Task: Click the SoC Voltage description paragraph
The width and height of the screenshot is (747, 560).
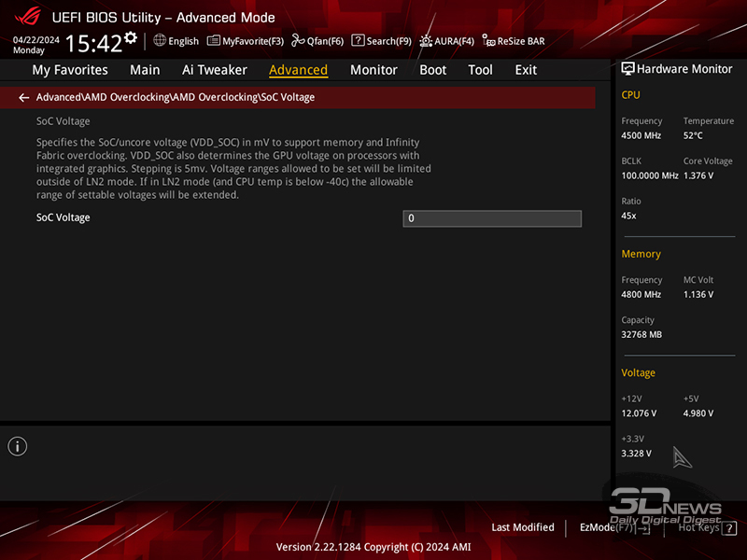Action: [x=234, y=169]
